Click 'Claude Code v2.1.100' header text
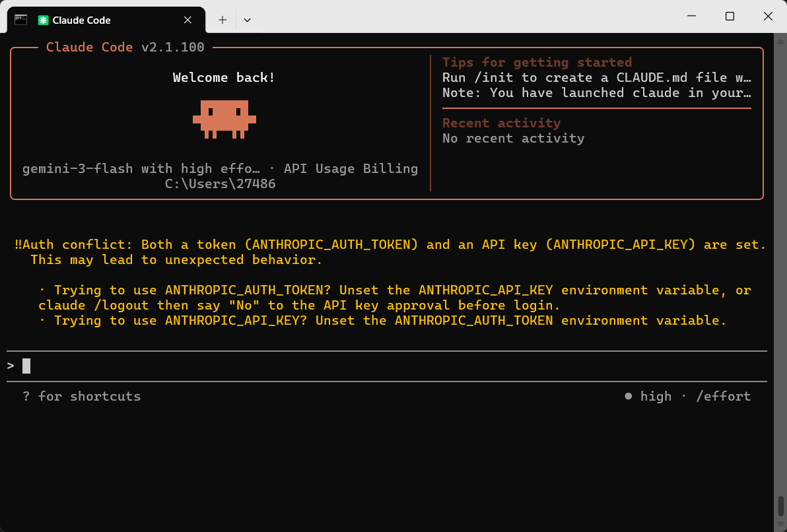The width and height of the screenshot is (787, 532). tap(125, 47)
